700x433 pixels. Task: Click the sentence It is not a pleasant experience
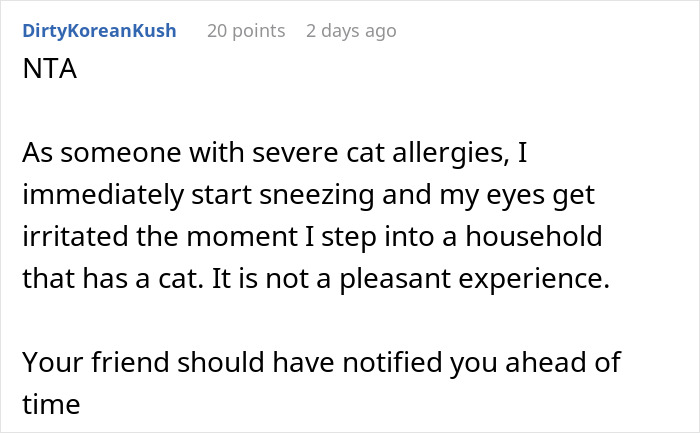point(411,280)
